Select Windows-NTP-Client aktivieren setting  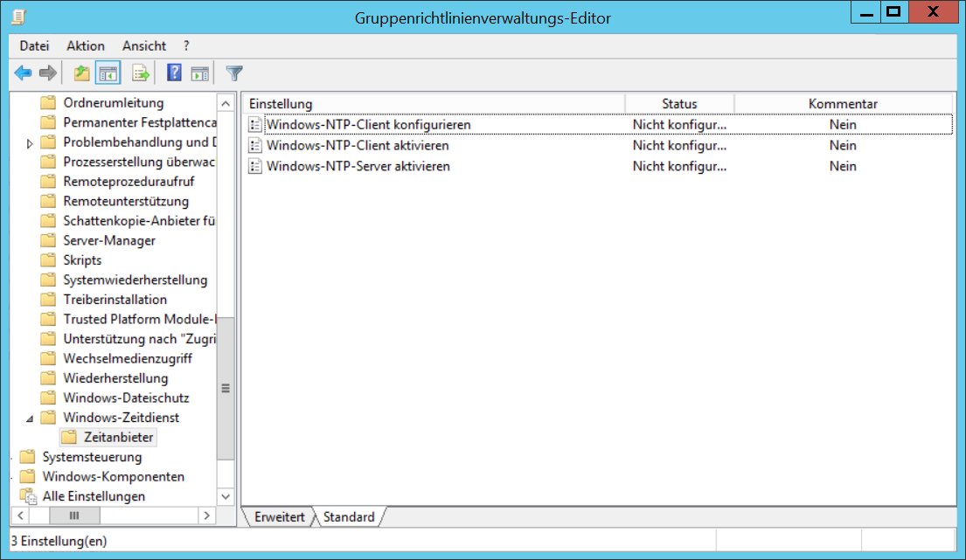(358, 146)
